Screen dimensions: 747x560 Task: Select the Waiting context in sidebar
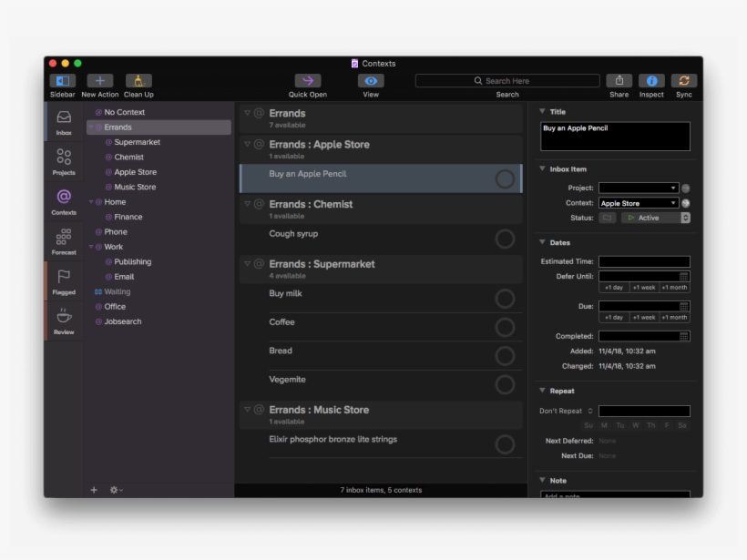[118, 292]
